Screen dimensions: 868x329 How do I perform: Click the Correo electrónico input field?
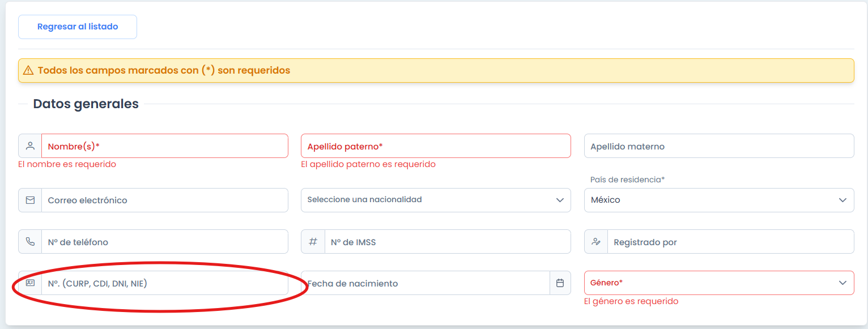(164, 200)
